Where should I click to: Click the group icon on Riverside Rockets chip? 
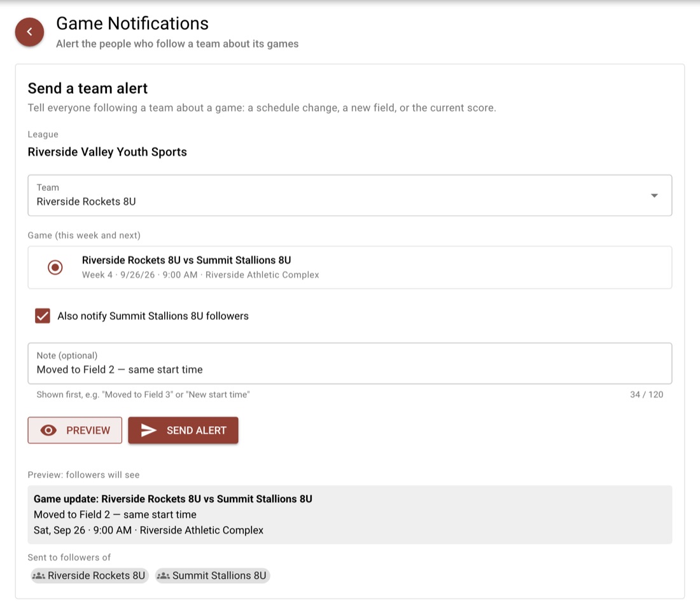[x=39, y=576]
